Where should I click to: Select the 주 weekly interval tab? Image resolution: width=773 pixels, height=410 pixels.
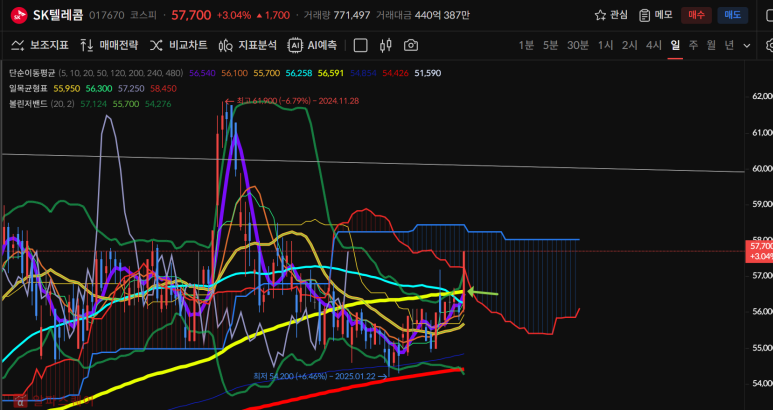693,45
